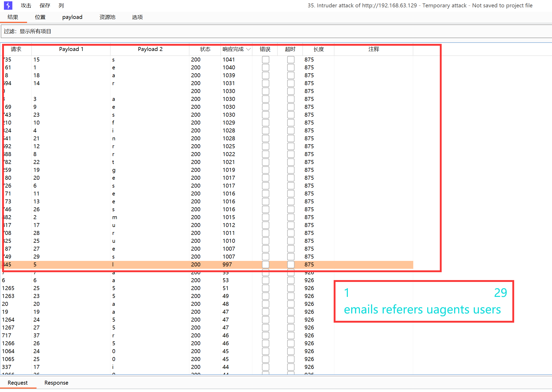Select highlighted row with response 997
552x392 pixels.
point(207,265)
